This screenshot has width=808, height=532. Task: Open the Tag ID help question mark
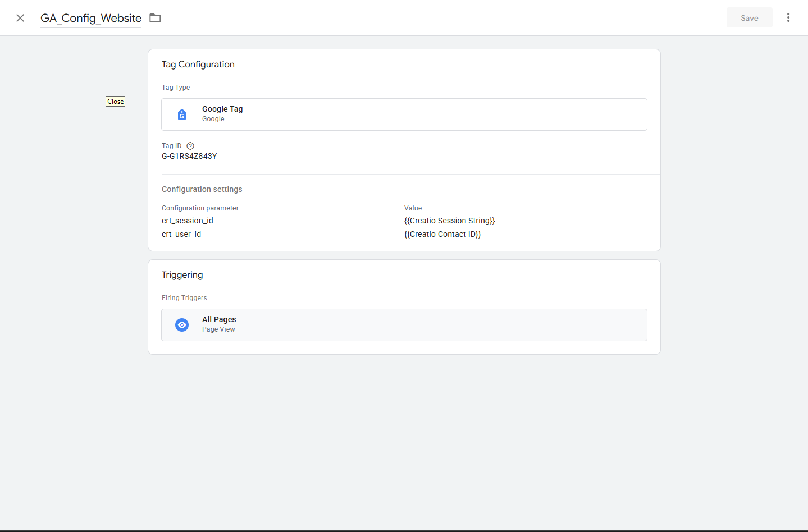(190, 146)
